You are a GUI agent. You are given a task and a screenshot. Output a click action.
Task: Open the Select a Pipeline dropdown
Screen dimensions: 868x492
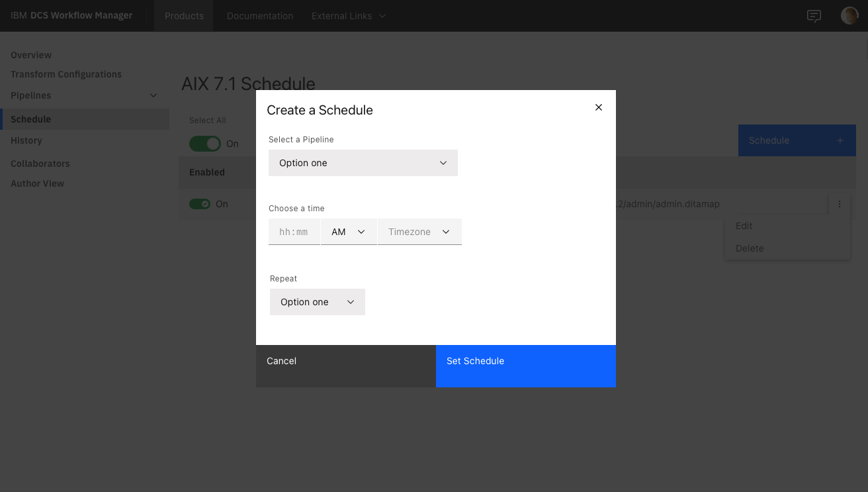(x=363, y=163)
